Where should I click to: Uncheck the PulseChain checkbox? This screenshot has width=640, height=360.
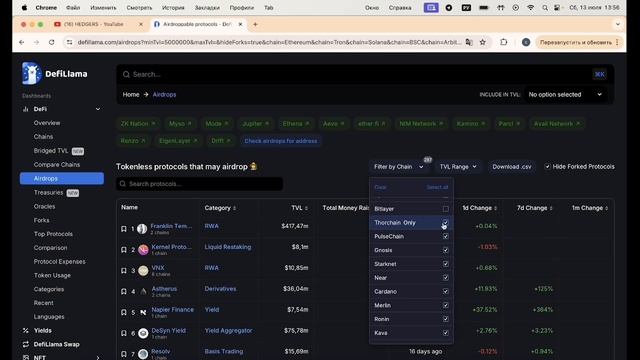(x=446, y=237)
